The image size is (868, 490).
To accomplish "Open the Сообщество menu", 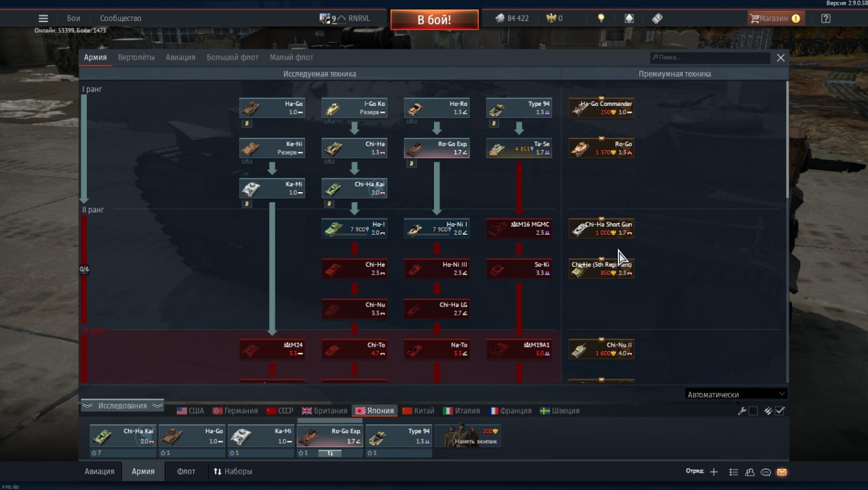I will point(121,18).
